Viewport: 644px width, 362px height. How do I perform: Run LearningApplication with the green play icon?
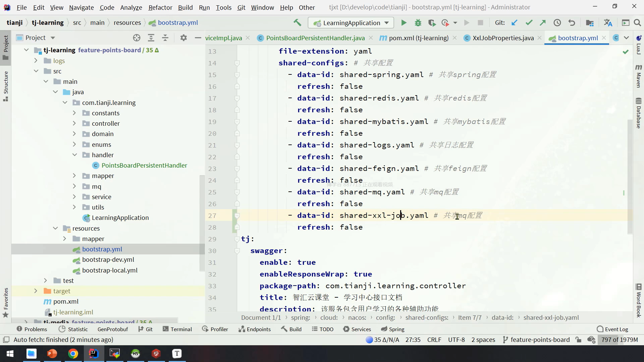[x=404, y=23]
